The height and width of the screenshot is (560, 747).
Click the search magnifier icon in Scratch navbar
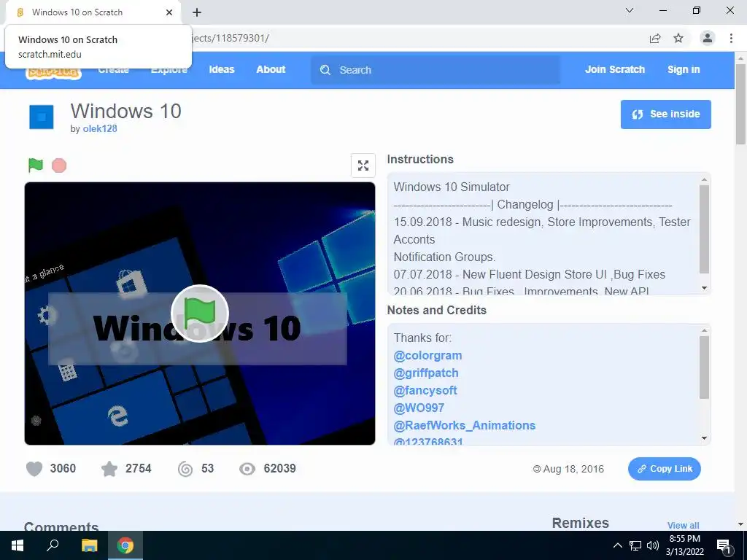[x=325, y=70]
